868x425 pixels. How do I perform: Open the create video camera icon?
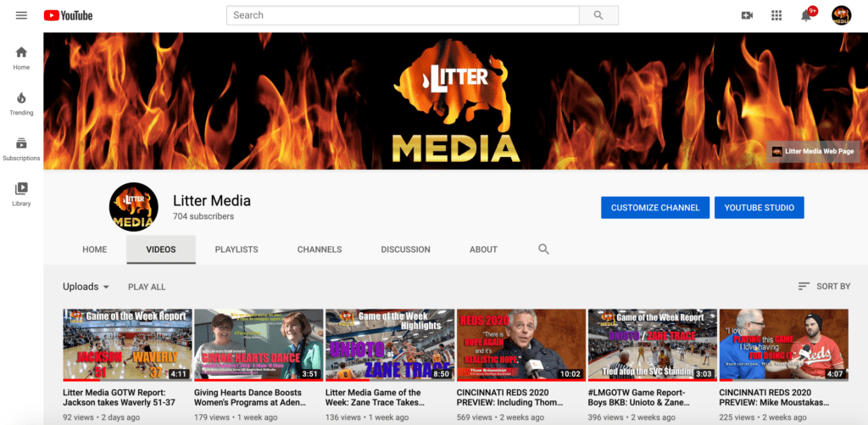tap(747, 15)
